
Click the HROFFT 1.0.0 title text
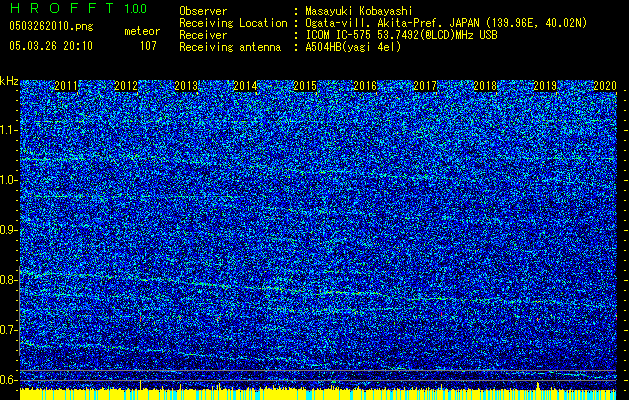(x=78, y=8)
